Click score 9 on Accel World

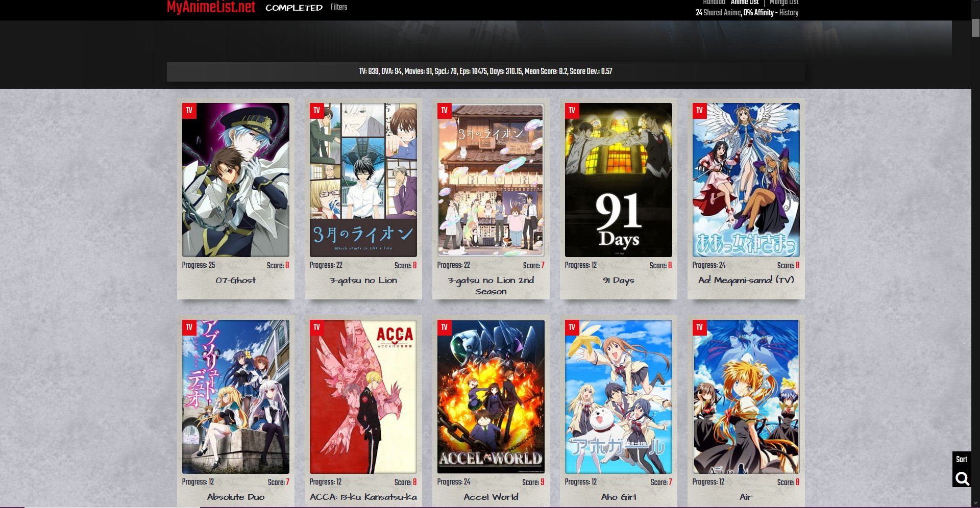(542, 482)
